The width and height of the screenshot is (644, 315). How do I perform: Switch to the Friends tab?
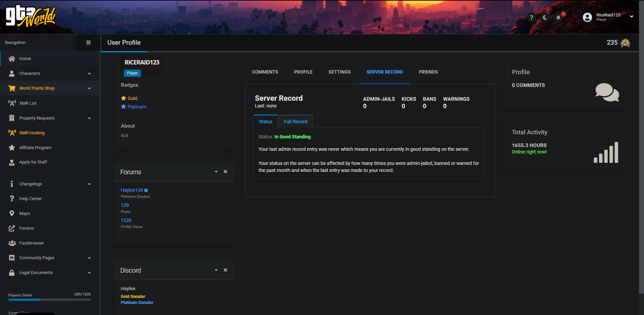(428, 72)
